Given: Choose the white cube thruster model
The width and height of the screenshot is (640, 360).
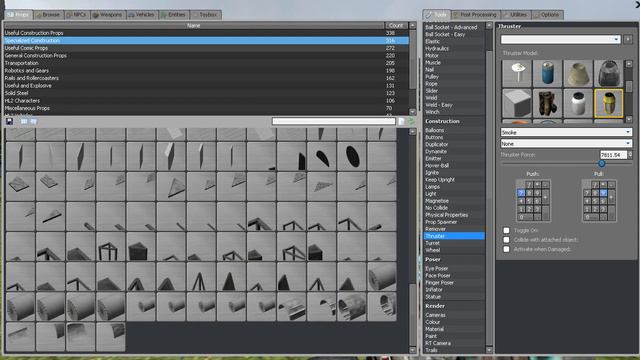Looking at the screenshot, I should [x=517, y=103].
